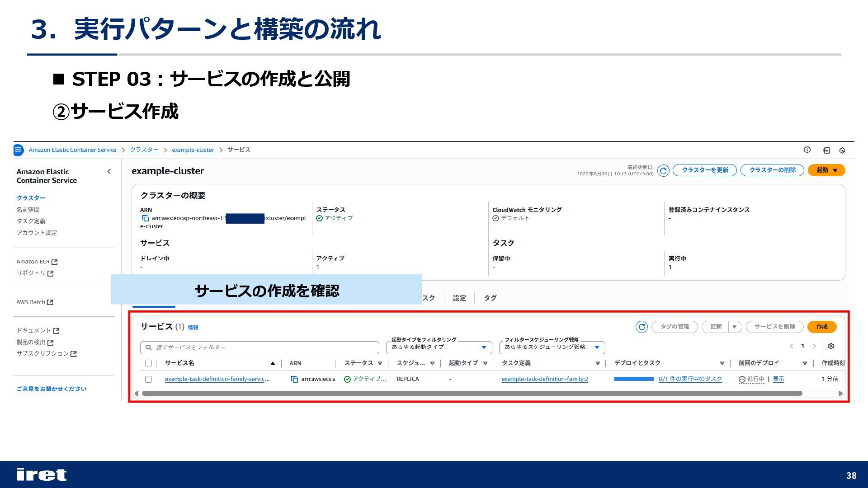The image size is (868, 488).
Task: Click the services table horizontal scrollbar
Action: tap(472, 394)
